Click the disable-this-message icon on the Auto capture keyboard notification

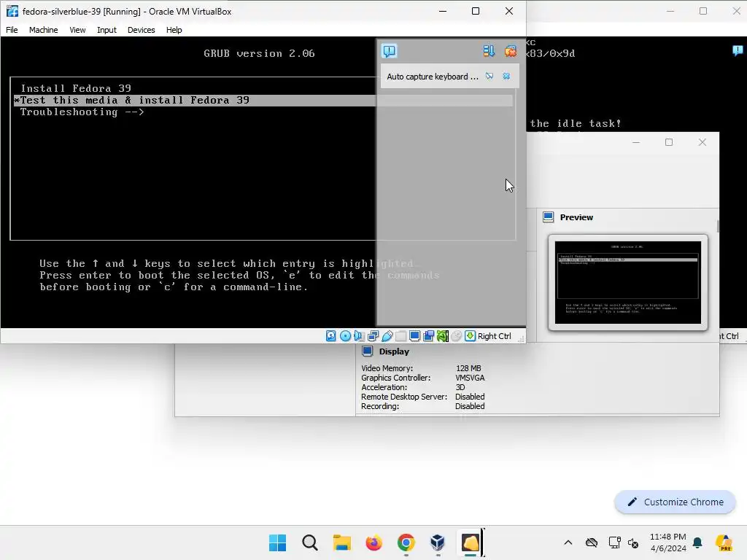click(489, 76)
